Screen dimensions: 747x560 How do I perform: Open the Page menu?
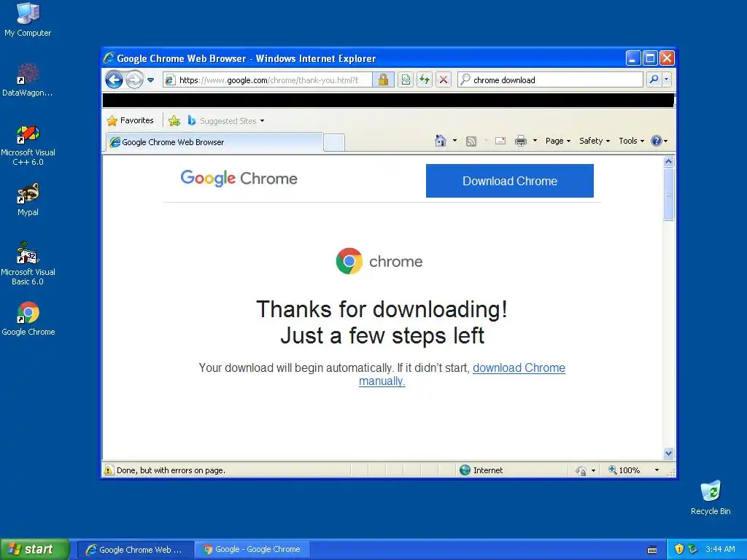[558, 141]
